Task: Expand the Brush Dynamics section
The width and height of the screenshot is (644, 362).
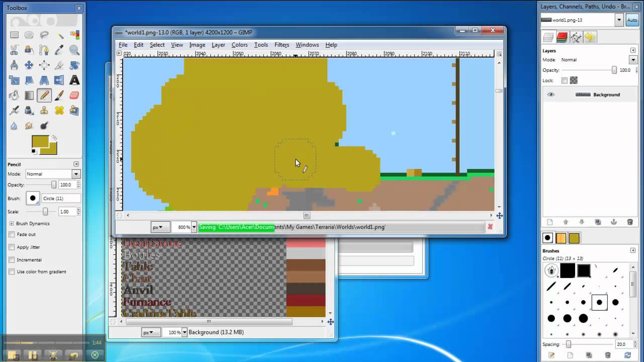Action: click(x=12, y=223)
